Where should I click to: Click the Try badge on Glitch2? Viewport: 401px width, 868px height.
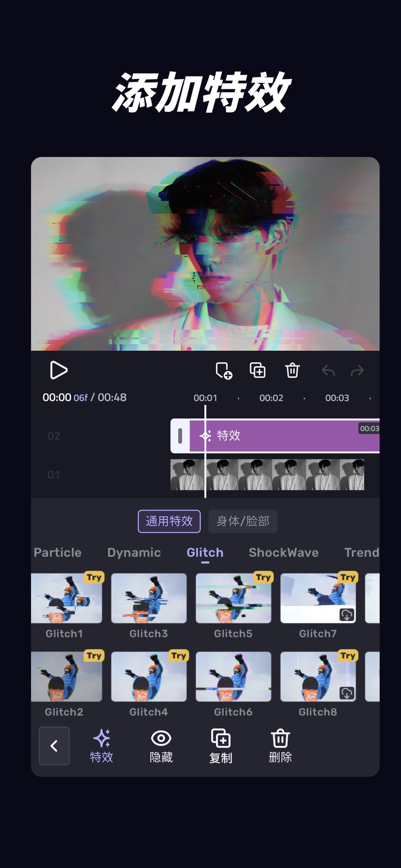(x=94, y=655)
